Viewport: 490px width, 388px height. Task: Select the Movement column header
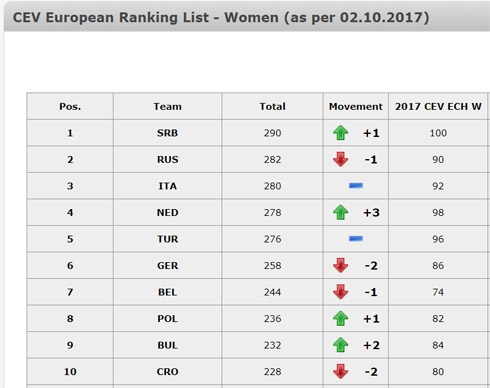point(356,106)
